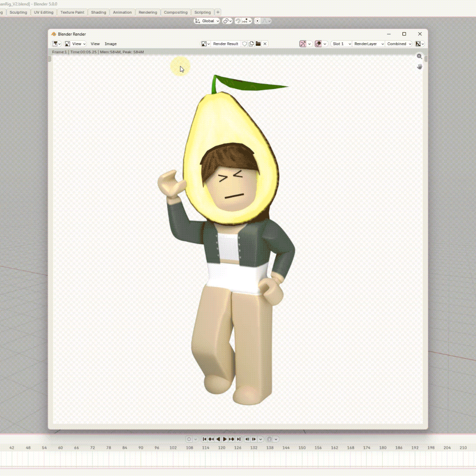Switch to Animation workspace tab
The image size is (476, 476).
pyautogui.click(x=123, y=12)
